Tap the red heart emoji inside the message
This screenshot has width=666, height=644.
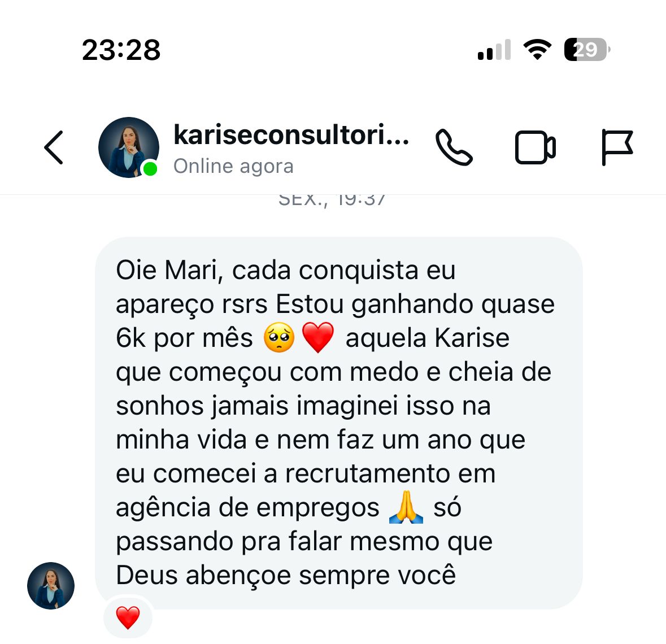[x=317, y=338]
